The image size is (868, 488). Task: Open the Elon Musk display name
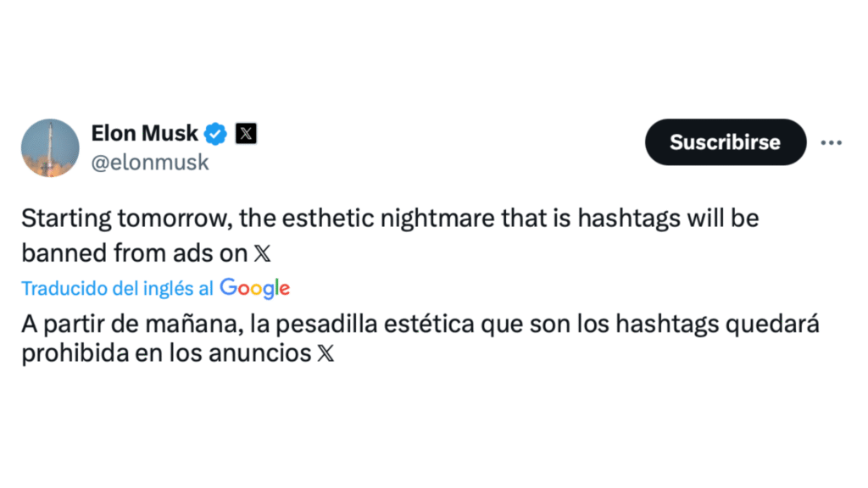(144, 133)
